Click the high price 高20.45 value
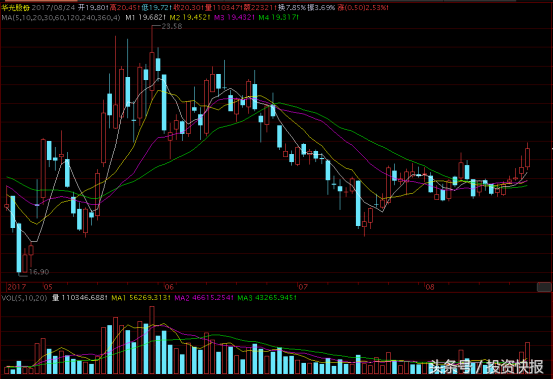 pyautogui.click(x=124, y=7)
